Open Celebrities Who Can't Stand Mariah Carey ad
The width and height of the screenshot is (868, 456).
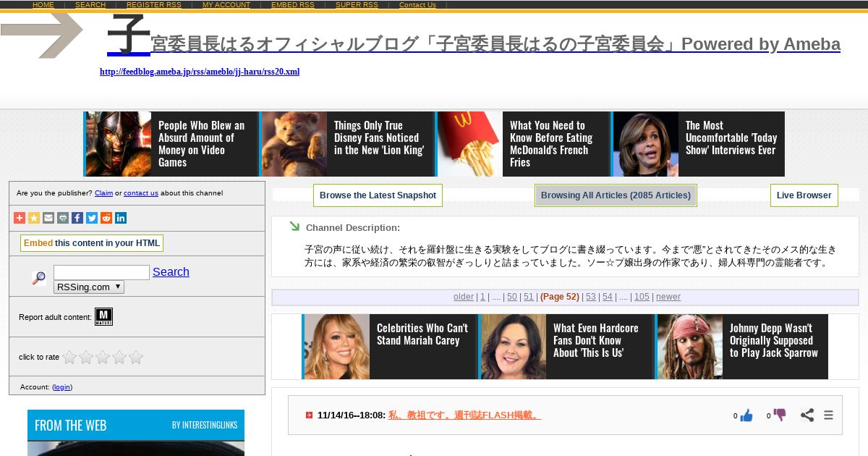[x=389, y=347]
